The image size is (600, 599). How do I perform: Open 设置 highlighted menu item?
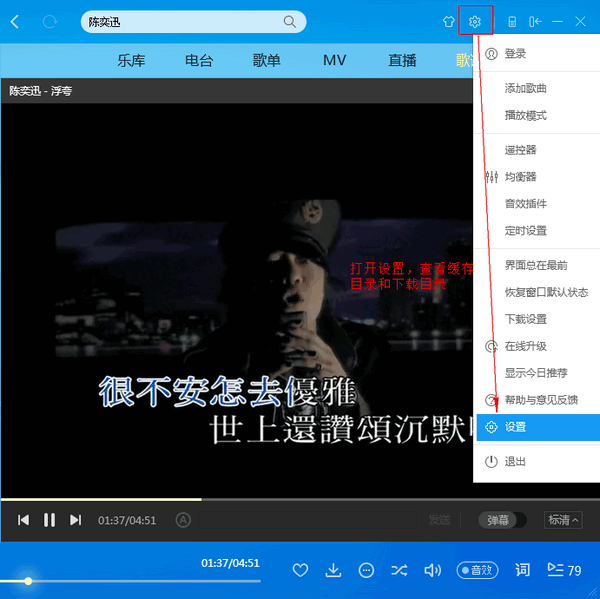click(x=538, y=427)
